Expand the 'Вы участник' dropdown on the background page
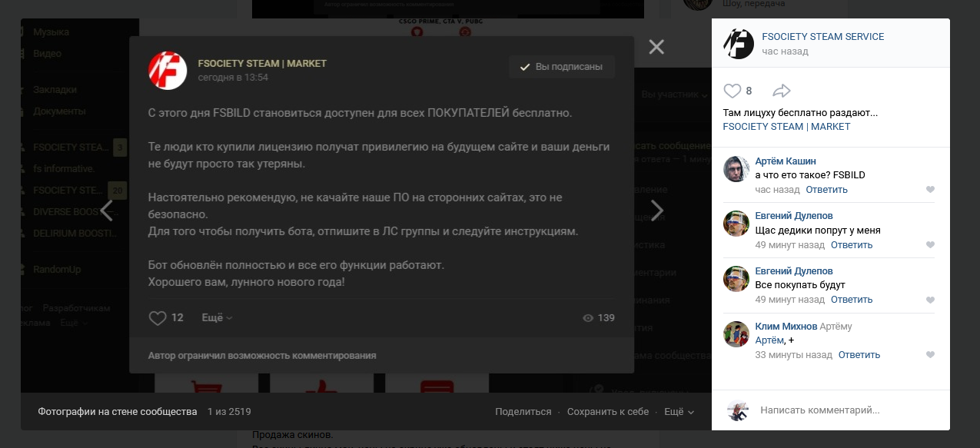The width and height of the screenshot is (980, 448). [674, 95]
